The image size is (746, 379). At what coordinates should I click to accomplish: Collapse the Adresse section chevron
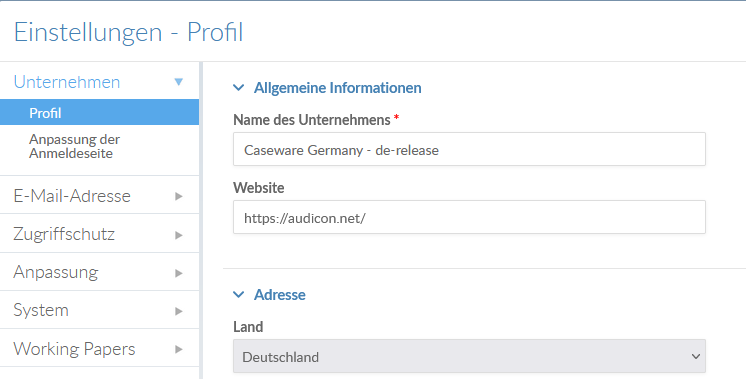click(238, 295)
